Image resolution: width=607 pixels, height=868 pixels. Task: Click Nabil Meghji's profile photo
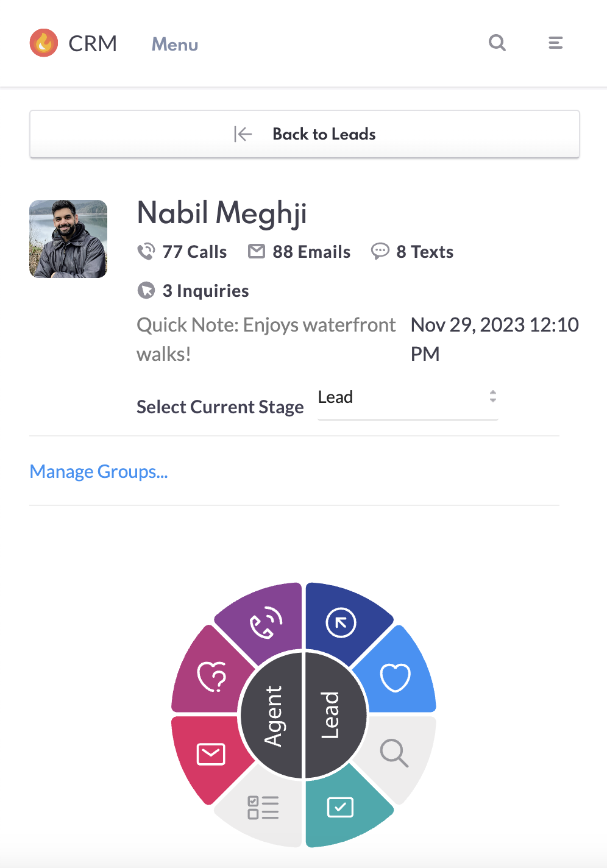click(x=68, y=239)
